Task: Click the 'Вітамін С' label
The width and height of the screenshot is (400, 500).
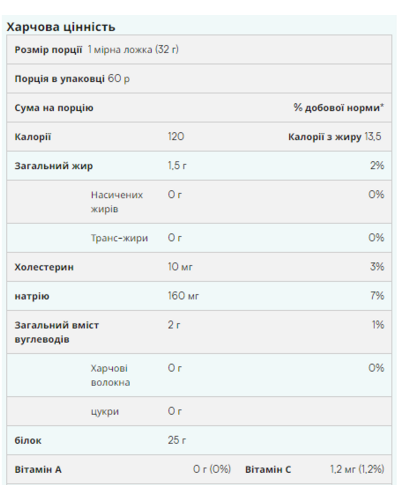Action: (268, 470)
